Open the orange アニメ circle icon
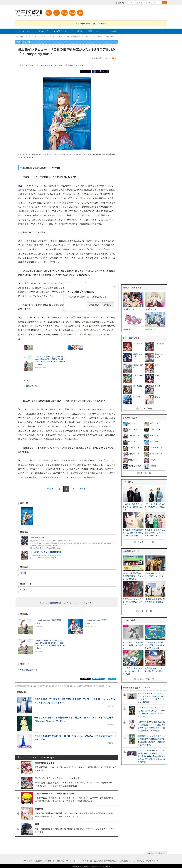Viewport: 182px width, 868px height. [x=49, y=13]
